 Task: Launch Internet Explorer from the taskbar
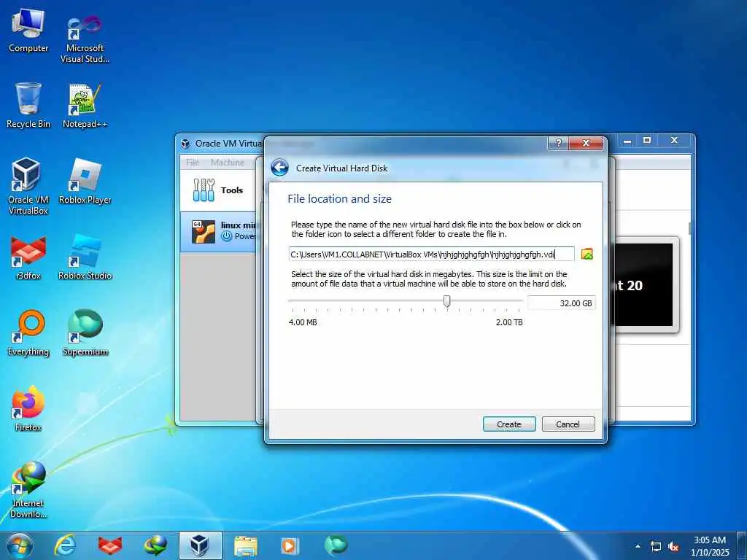(65, 545)
